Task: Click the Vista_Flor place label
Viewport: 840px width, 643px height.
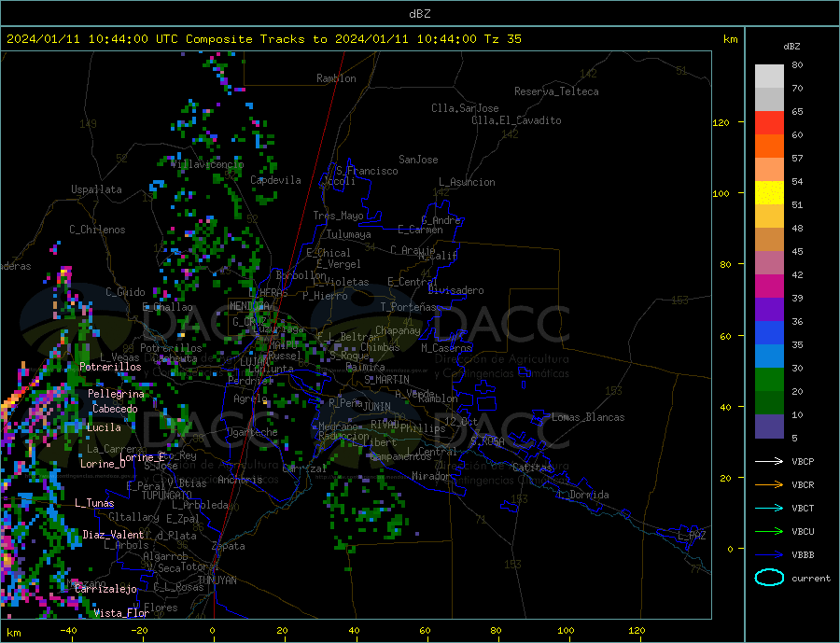Action: coord(121,613)
